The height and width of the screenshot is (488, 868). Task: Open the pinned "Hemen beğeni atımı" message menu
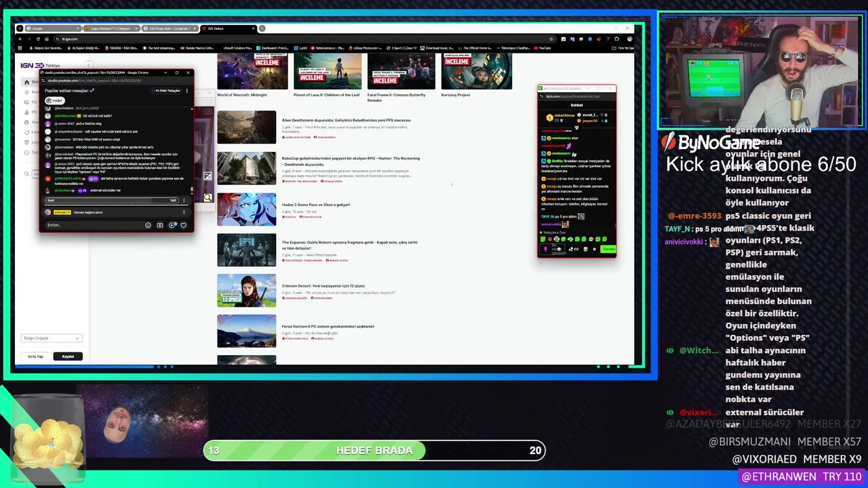(184, 212)
